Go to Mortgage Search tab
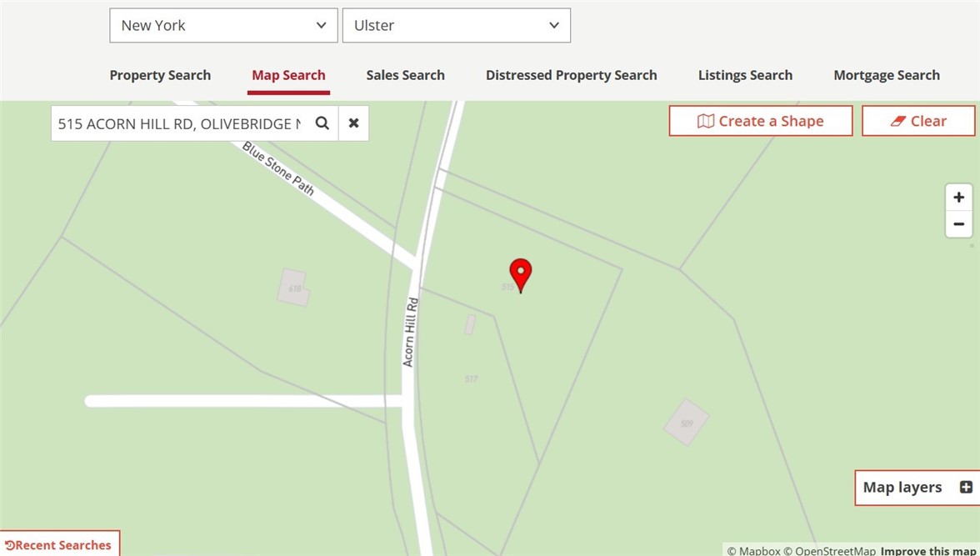This screenshot has width=980, height=556. [887, 75]
